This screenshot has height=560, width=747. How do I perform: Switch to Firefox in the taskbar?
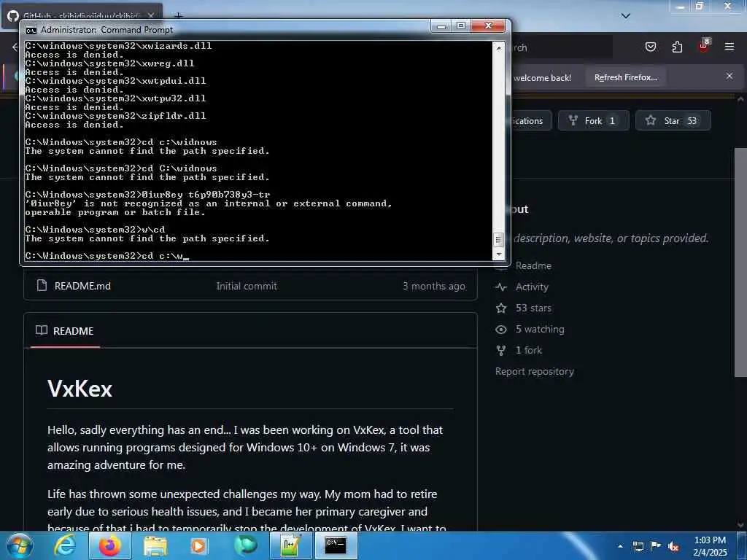(x=109, y=545)
